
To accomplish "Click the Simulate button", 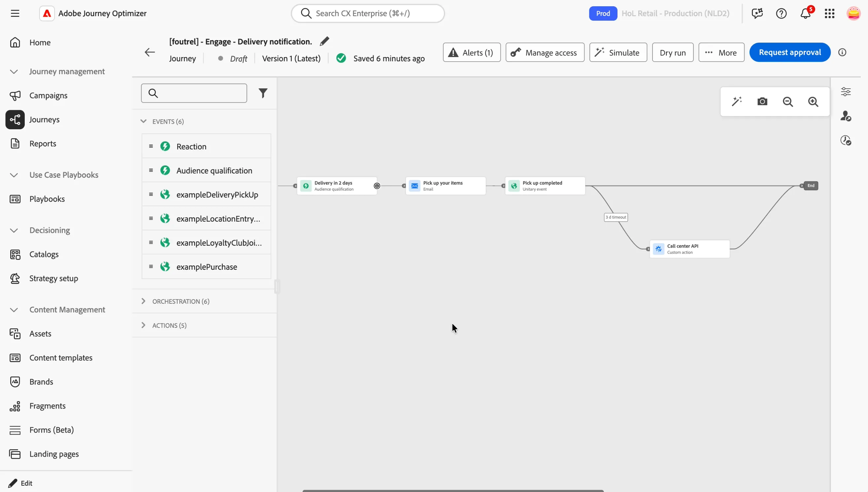I will point(618,52).
